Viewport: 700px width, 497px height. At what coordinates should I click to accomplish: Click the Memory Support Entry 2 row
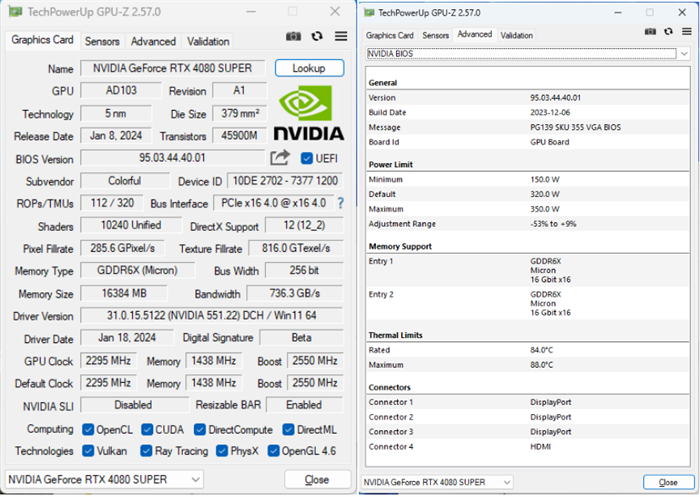pos(527,304)
